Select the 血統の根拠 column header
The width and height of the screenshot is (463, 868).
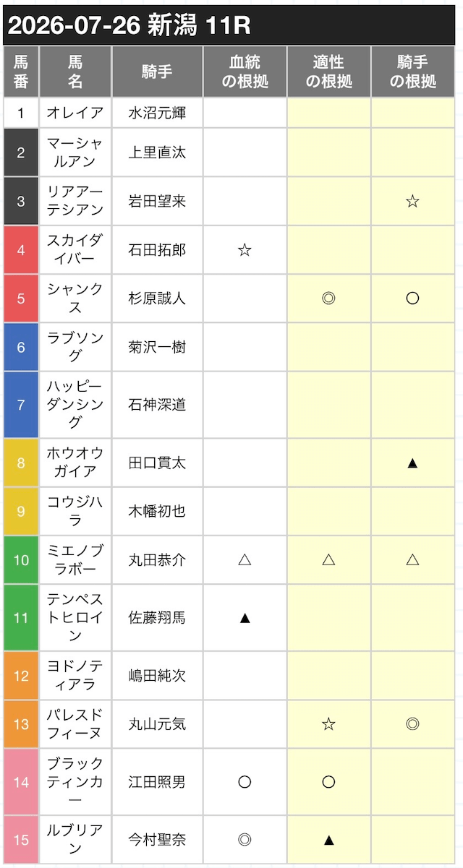point(245,72)
